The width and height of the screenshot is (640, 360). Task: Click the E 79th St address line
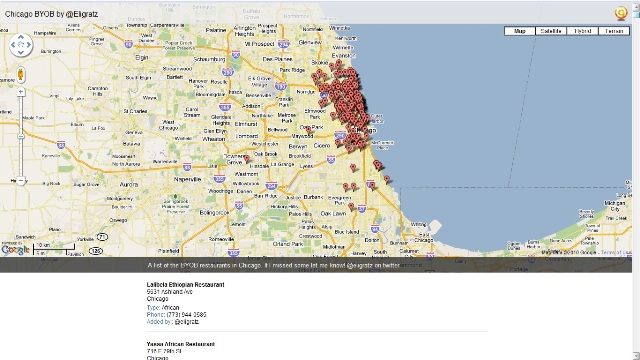click(164, 351)
